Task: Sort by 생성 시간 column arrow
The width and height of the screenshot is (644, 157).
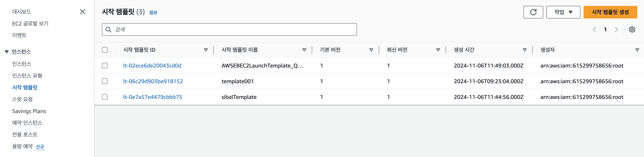Action: click(525, 50)
